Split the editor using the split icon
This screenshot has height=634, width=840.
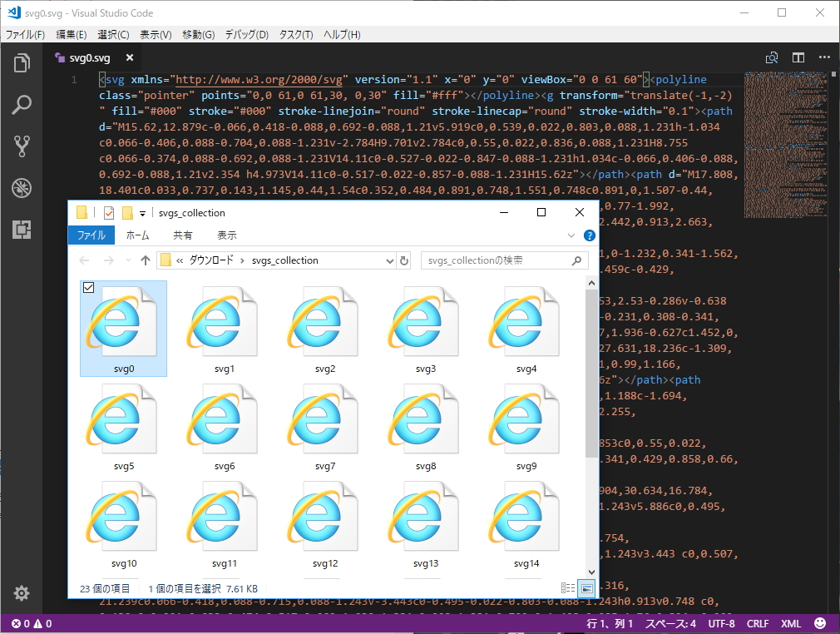(799, 57)
